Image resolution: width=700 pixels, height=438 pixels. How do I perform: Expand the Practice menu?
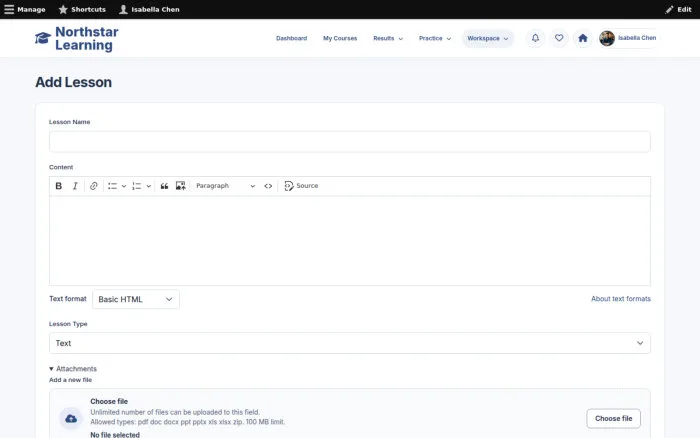(435, 38)
